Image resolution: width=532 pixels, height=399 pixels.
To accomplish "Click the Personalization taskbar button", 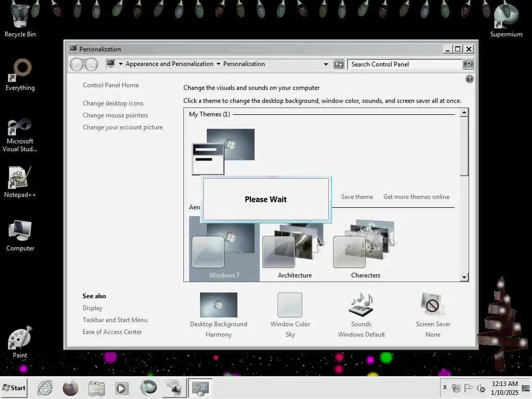I will [200, 388].
